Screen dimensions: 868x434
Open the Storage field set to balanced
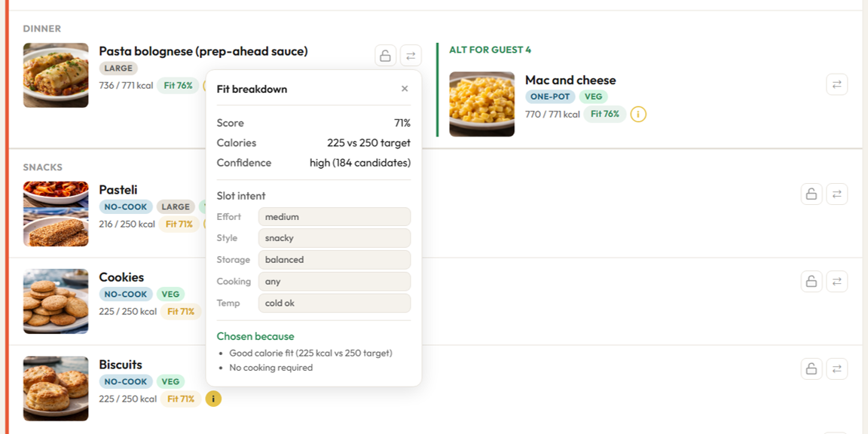[x=335, y=260]
